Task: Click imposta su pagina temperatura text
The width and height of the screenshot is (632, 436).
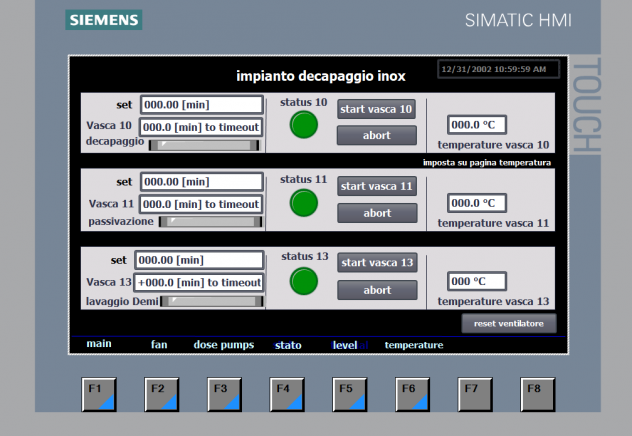Action: click(x=486, y=163)
